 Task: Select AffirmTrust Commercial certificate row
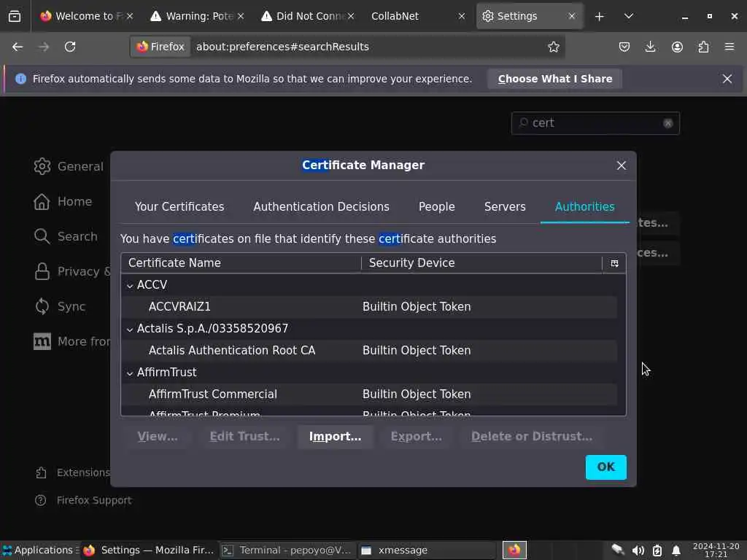(369, 394)
